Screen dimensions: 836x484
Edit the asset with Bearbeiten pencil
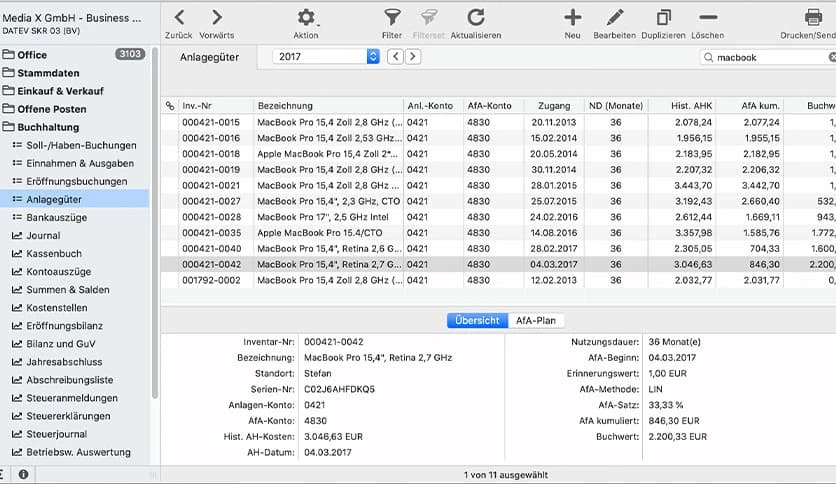pyautogui.click(x=614, y=18)
